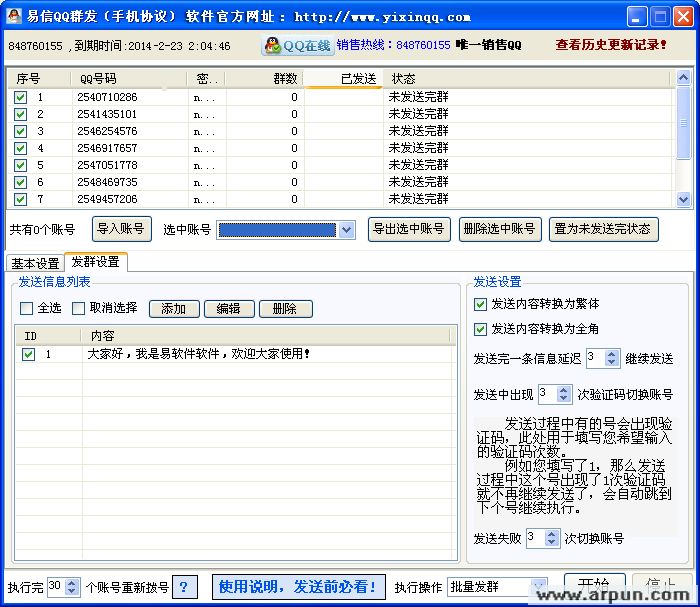Sort by the message ID column header

[x=48, y=336]
